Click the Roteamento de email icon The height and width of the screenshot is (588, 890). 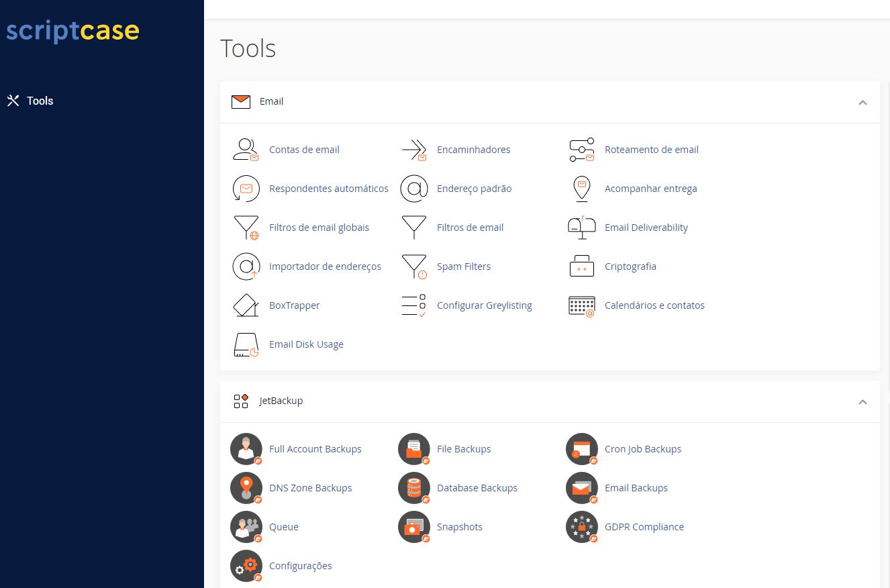click(x=581, y=150)
